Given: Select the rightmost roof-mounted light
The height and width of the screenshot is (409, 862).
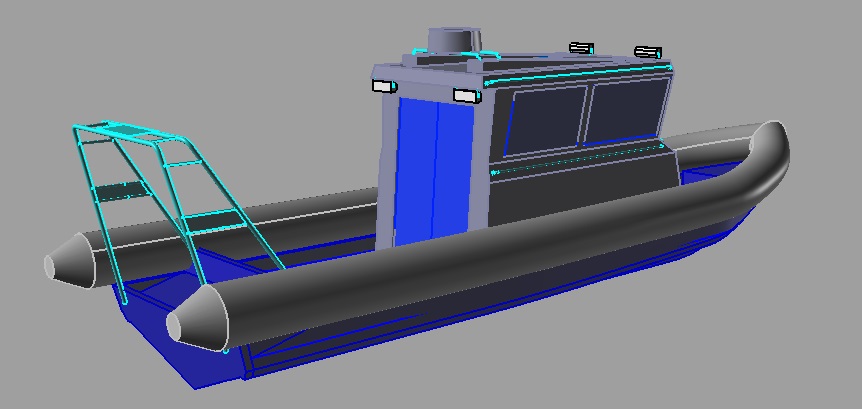Looking at the screenshot, I should (x=648, y=52).
